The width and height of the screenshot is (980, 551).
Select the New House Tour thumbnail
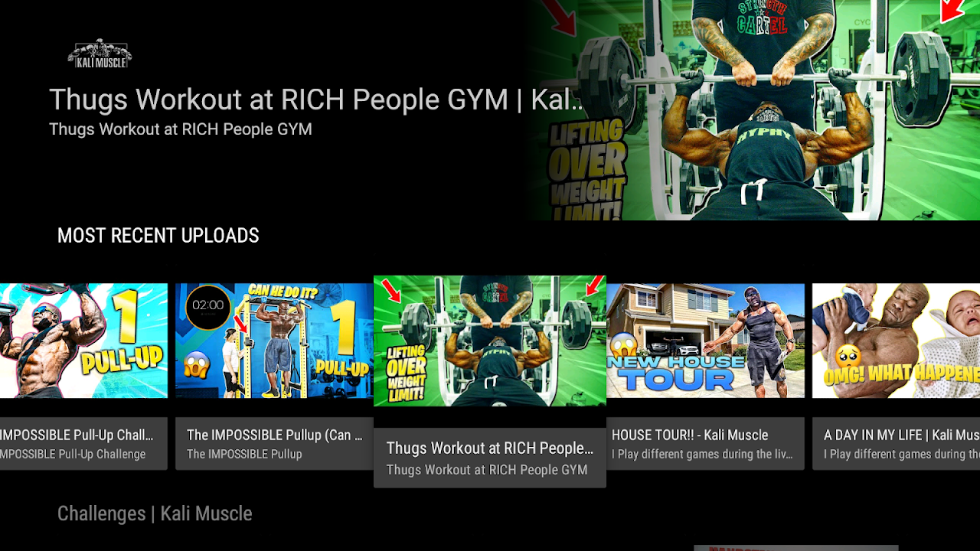click(x=705, y=341)
